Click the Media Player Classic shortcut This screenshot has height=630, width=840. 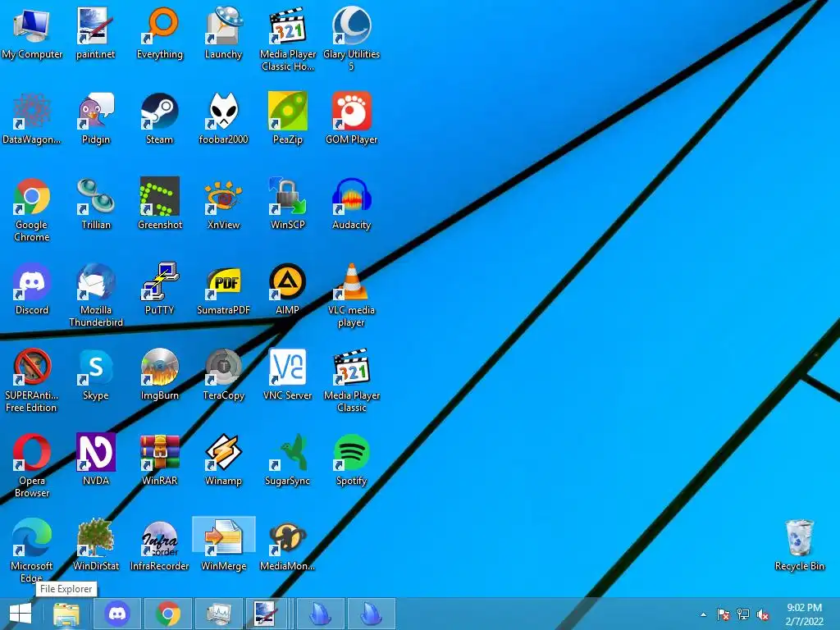(351, 380)
